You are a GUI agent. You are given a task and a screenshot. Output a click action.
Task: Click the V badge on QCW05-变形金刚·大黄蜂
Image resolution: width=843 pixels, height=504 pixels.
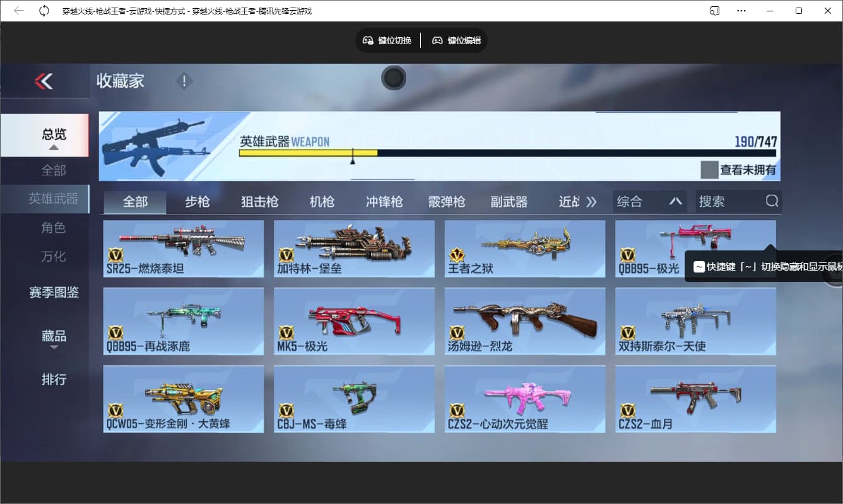click(115, 411)
